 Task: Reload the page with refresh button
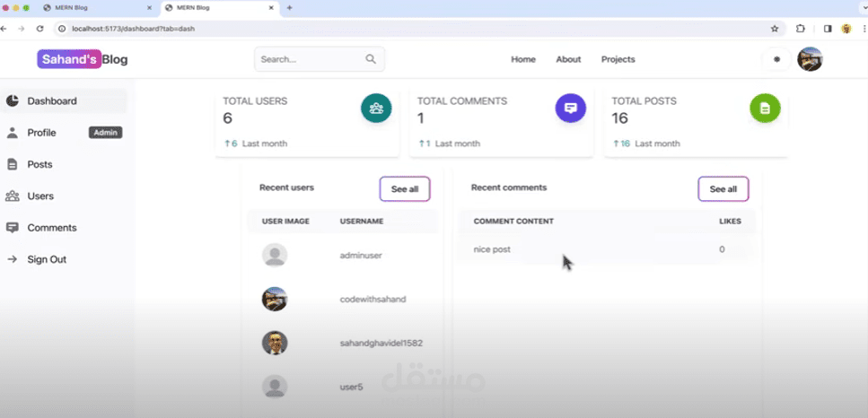click(x=39, y=29)
